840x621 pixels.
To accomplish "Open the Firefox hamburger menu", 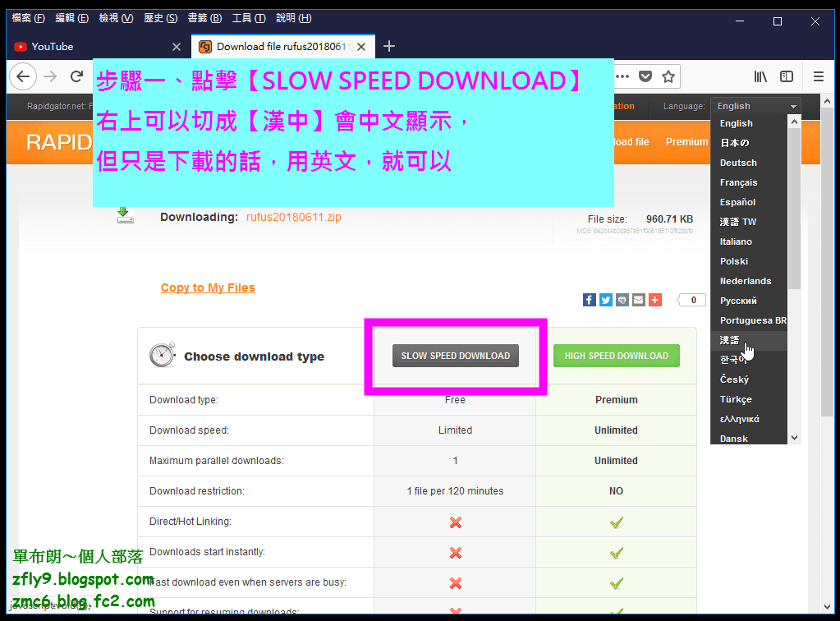I will (818, 76).
